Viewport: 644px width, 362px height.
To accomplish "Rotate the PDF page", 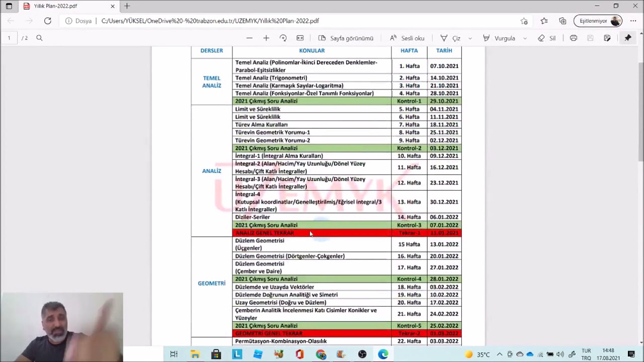I will (x=283, y=38).
